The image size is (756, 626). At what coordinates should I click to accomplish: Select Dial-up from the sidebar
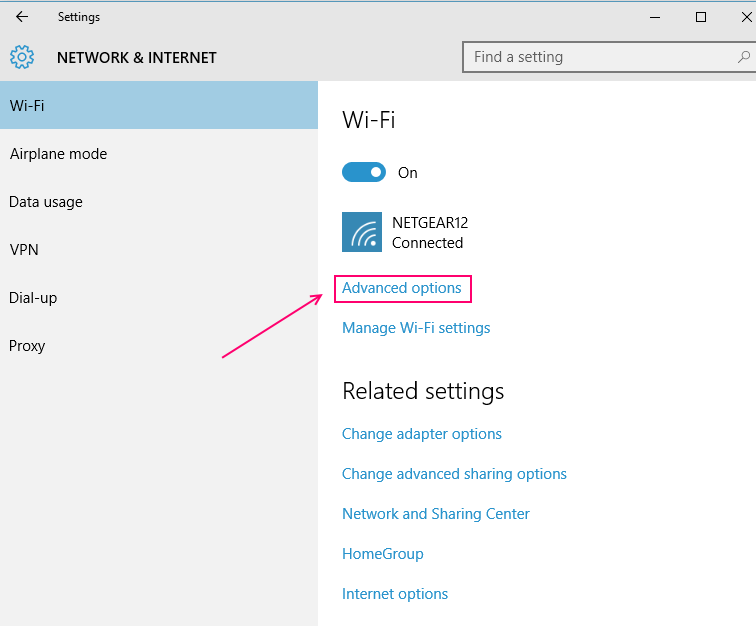[35, 298]
